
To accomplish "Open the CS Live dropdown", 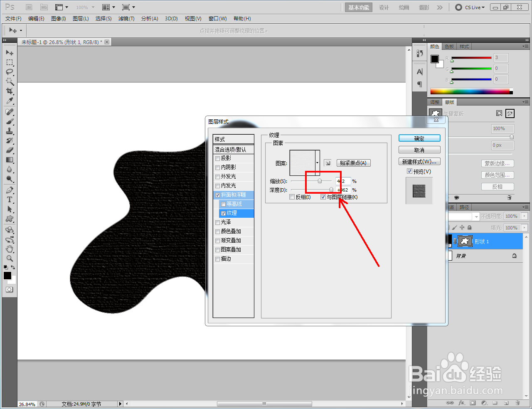I will pos(470,7).
